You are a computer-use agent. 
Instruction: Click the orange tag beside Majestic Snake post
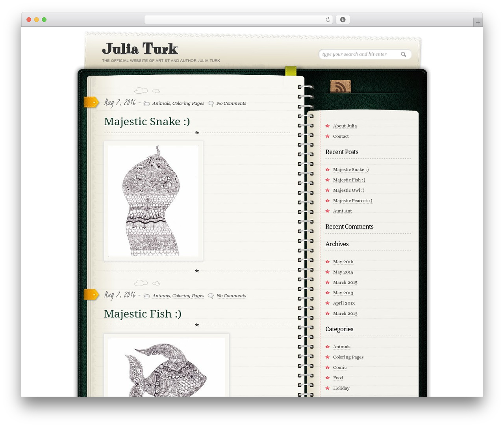pyautogui.click(x=91, y=102)
